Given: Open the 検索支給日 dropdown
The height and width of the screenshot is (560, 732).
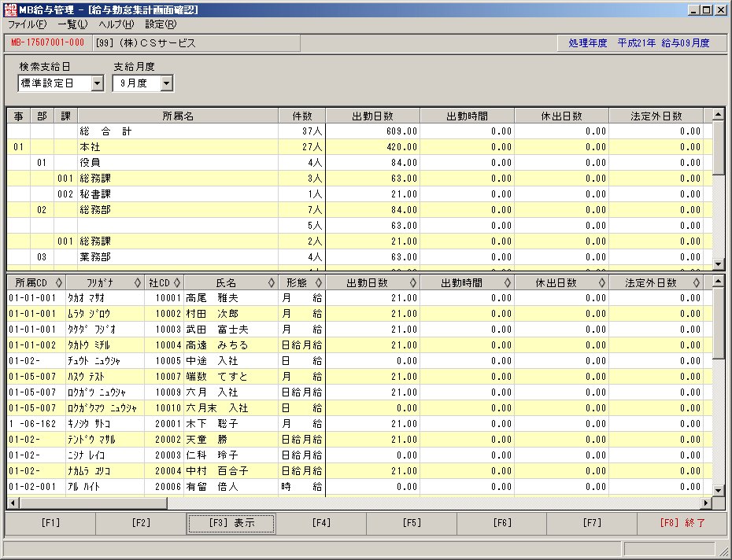Looking at the screenshot, I should tap(97, 83).
